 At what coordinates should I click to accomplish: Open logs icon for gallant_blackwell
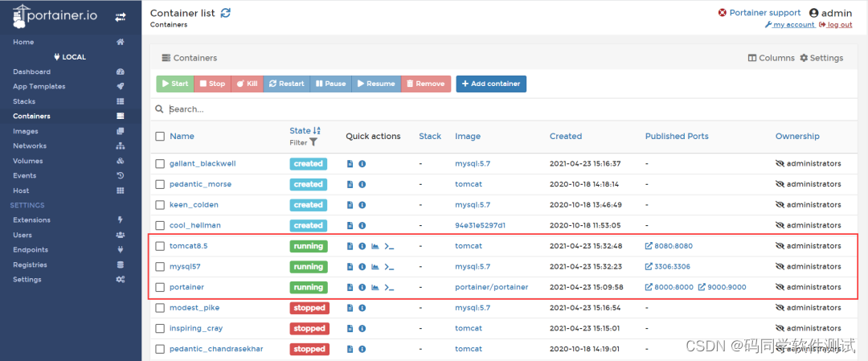350,164
